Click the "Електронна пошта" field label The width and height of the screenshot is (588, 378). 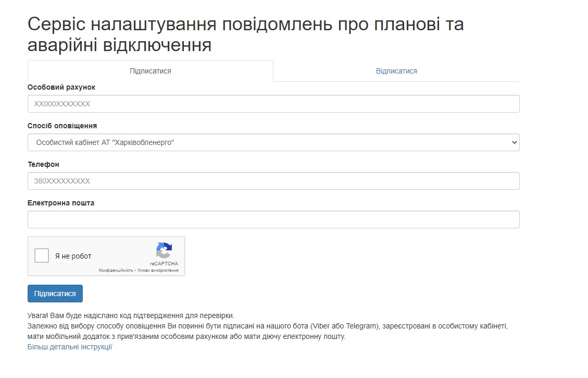coord(61,203)
